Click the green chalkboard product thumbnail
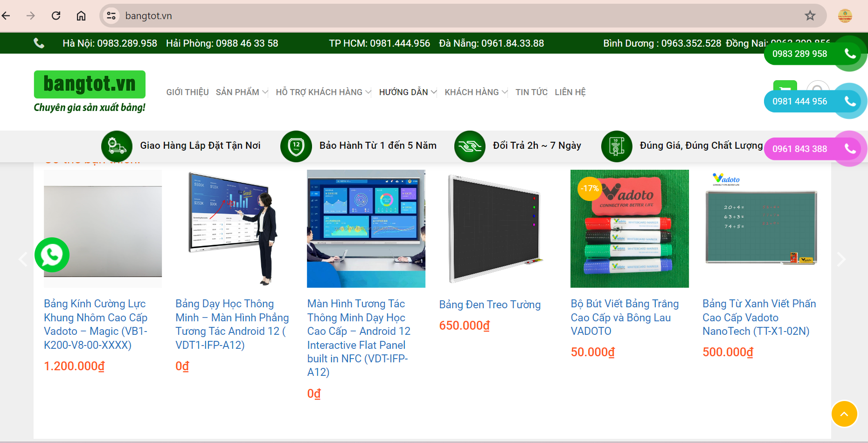Viewport: 868px width, 443px height. (x=761, y=228)
